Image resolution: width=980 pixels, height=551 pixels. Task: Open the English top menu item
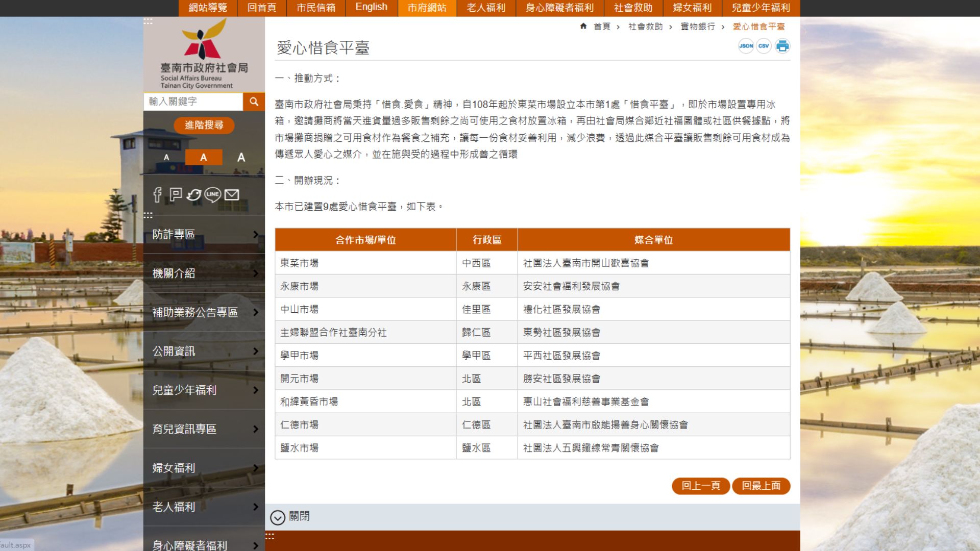(x=371, y=7)
